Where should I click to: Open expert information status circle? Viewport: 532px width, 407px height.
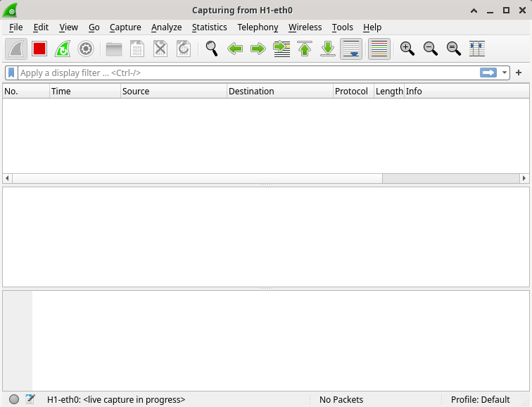coord(14,399)
